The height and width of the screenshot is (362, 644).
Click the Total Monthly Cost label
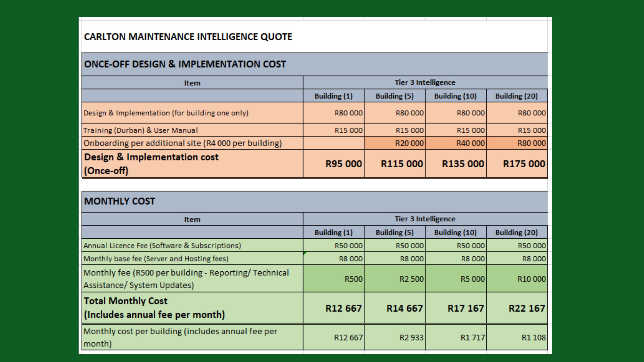[x=154, y=308]
